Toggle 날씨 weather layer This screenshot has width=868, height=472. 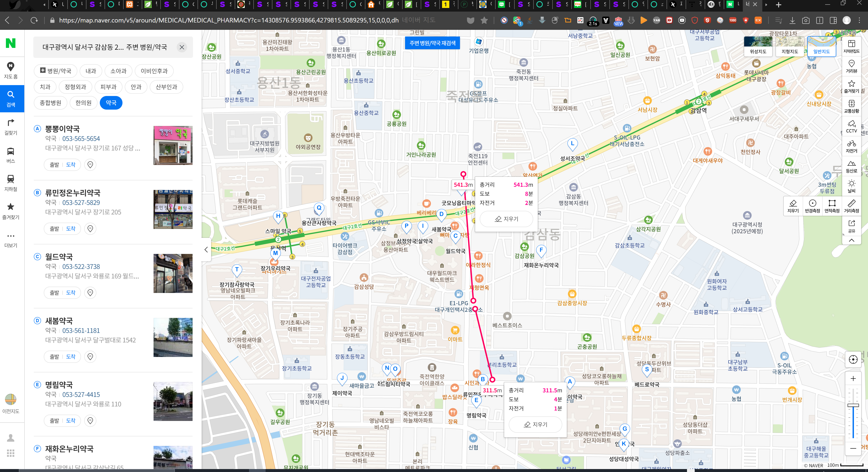click(851, 187)
